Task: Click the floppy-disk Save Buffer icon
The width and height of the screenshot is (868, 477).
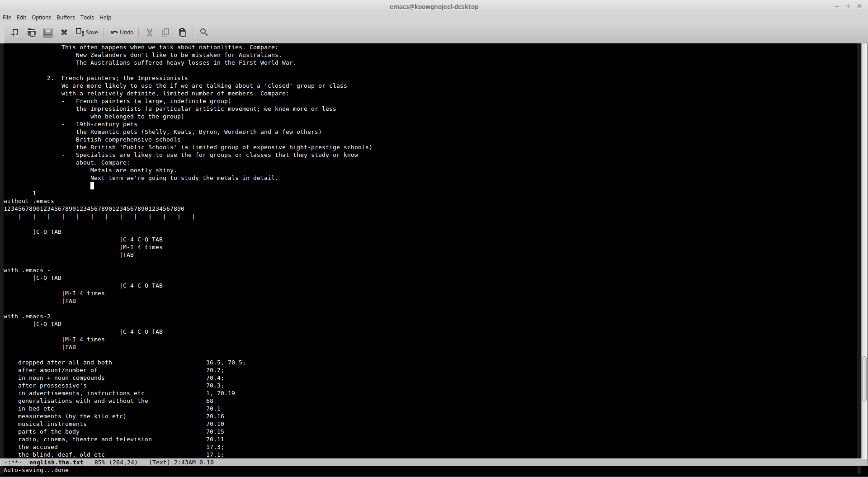Action: click(47, 32)
